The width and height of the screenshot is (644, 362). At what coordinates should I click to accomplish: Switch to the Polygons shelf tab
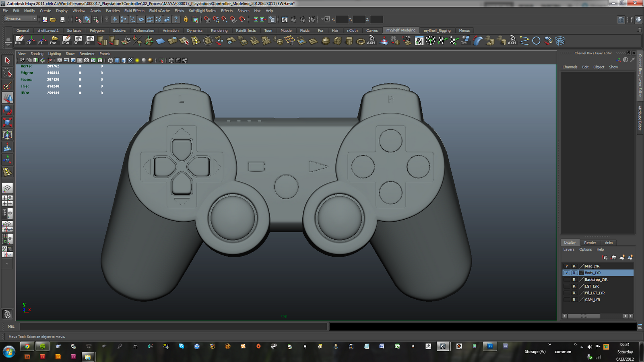click(97, 31)
